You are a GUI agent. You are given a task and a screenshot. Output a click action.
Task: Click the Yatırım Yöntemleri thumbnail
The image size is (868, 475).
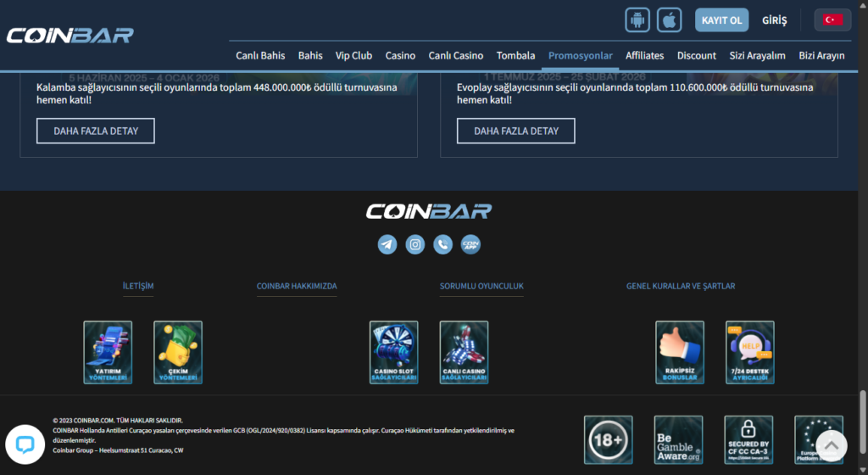(108, 352)
